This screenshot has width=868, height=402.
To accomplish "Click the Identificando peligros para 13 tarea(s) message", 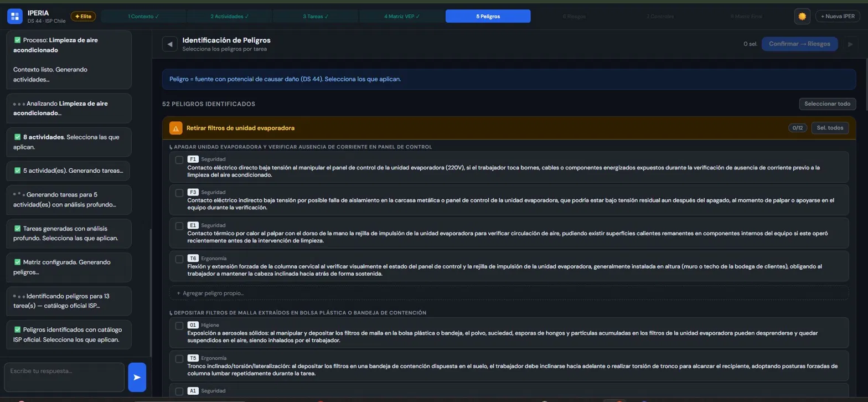I will [69, 301].
